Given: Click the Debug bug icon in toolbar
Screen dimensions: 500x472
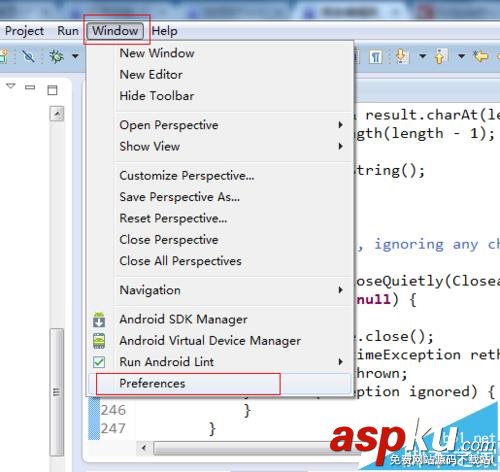Looking at the screenshot, I should click(x=57, y=56).
